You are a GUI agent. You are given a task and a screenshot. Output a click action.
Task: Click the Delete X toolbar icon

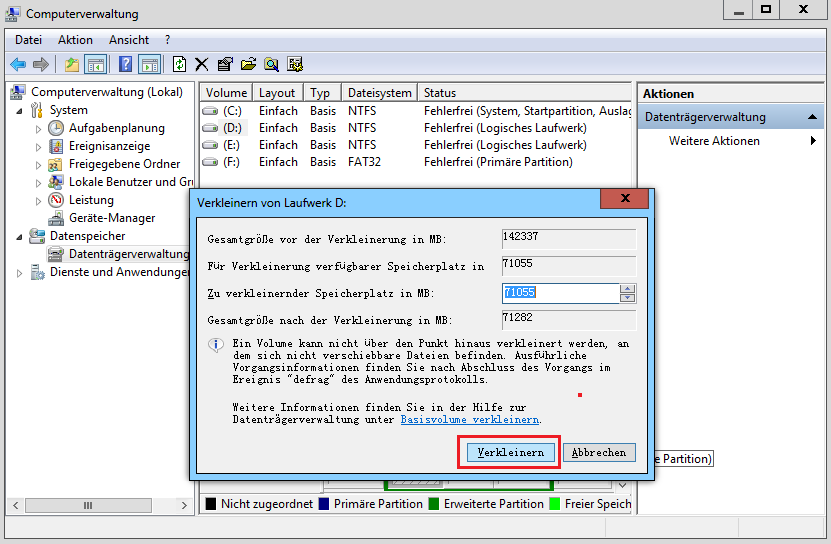(201, 65)
